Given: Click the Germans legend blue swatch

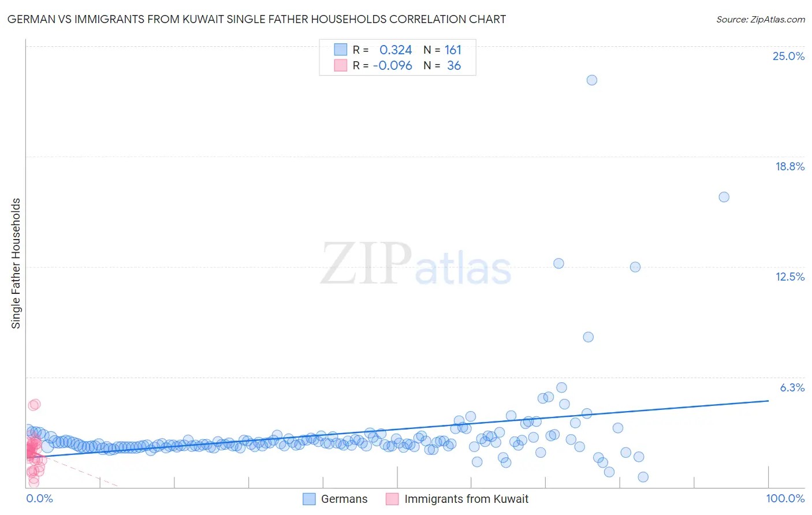Looking at the screenshot, I should (x=309, y=499).
